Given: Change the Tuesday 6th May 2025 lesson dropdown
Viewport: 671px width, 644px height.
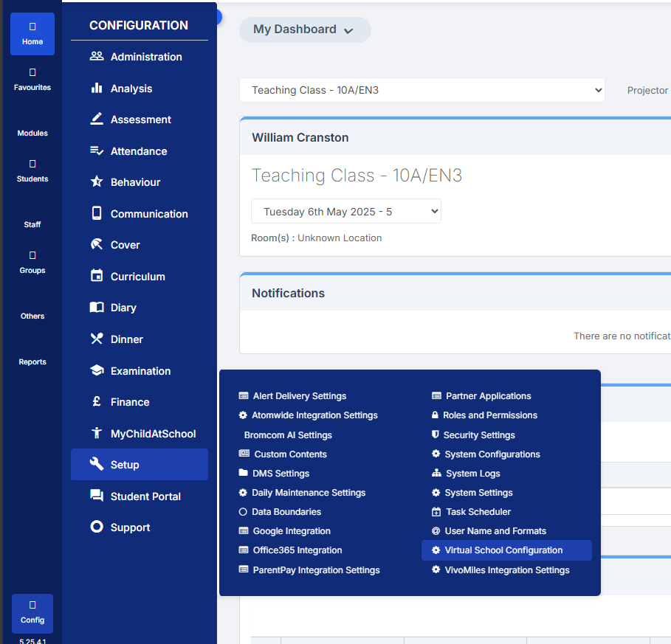Looking at the screenshot, I should click(345, 211).
